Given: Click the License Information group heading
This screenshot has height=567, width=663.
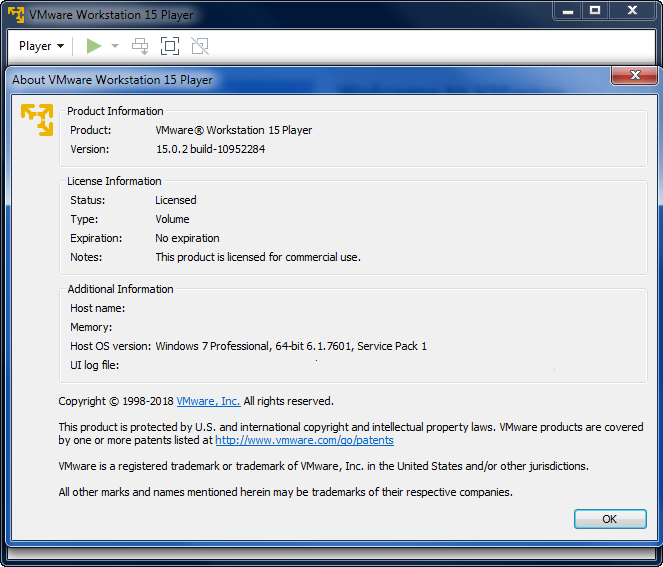Looking at the screenshot, I should coord(114,181).
